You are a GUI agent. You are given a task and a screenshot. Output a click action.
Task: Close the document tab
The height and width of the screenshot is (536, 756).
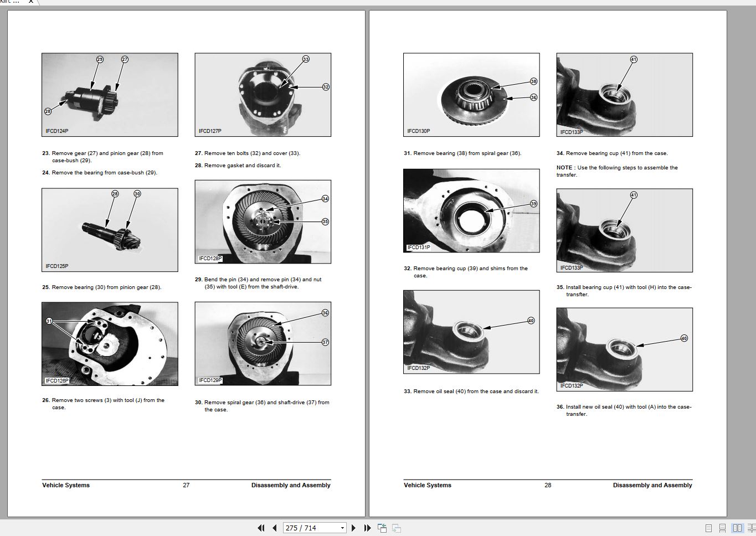31,2
